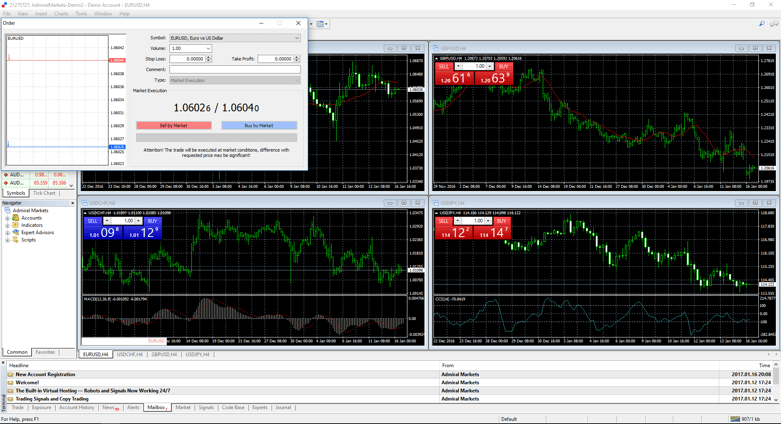Click the Expert Advisors icon in Navigator

(x=15, y=232)
